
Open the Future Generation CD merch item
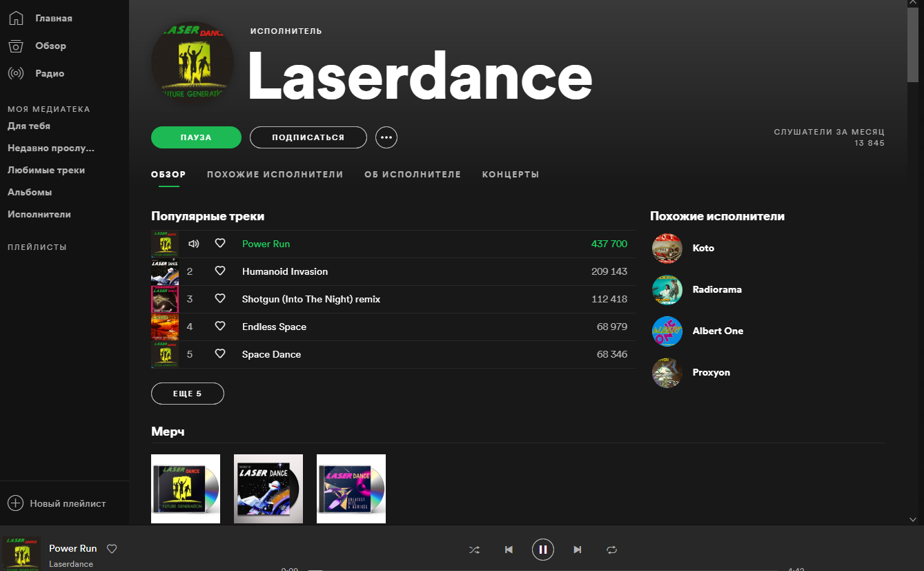[x=186, y=489]
